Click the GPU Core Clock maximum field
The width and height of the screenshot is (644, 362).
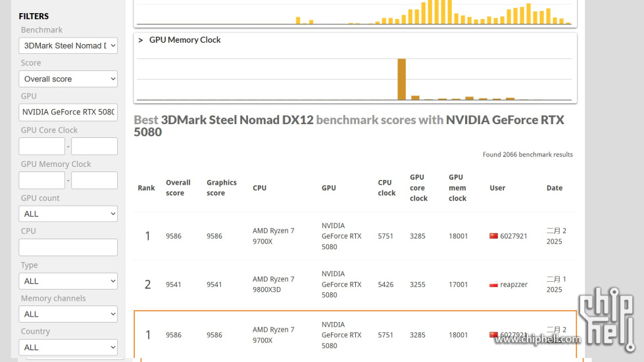click(x=94, y=146)
